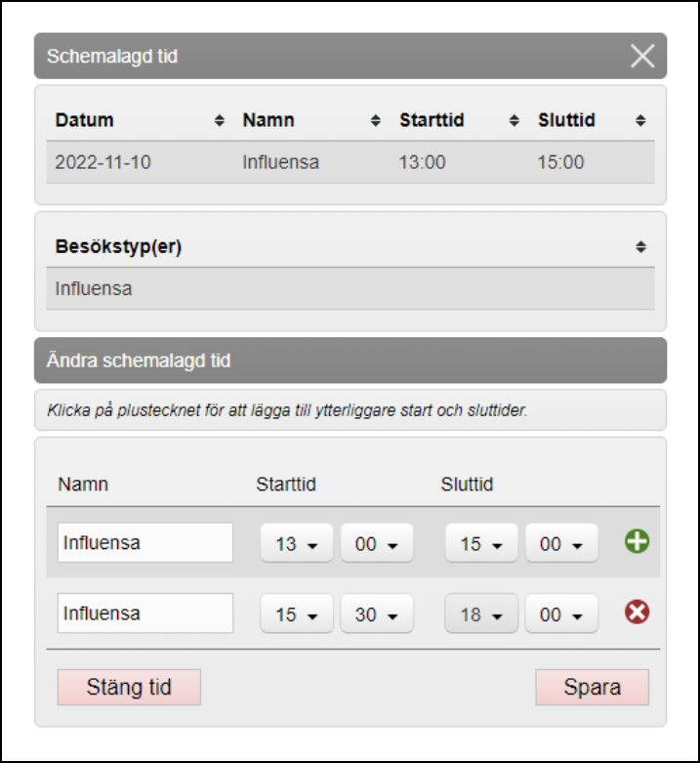Open first row end minute dropdown
This screenshot has height=763, width=700.
(561, 543)
